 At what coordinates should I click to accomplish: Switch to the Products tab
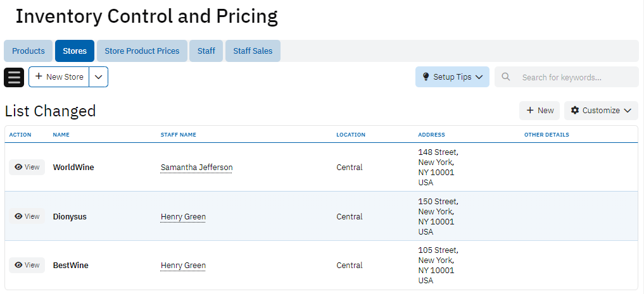pos(28,51)
